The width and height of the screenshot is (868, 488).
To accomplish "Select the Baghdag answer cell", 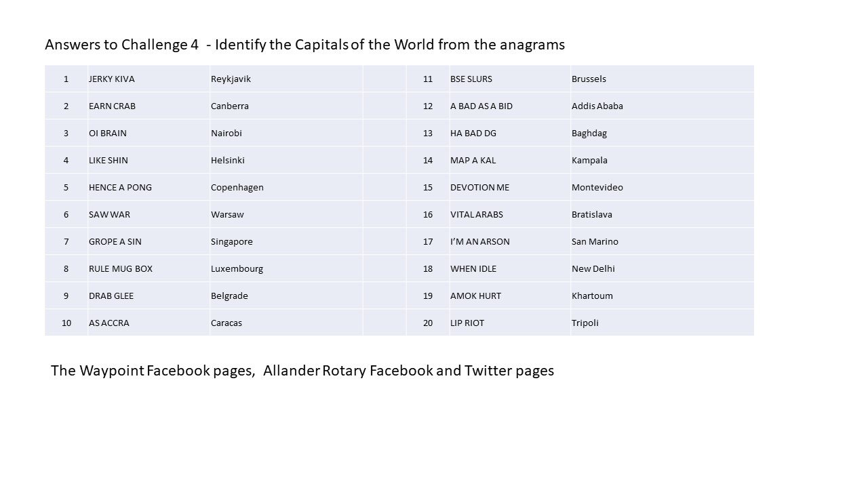I will point(662,133).
